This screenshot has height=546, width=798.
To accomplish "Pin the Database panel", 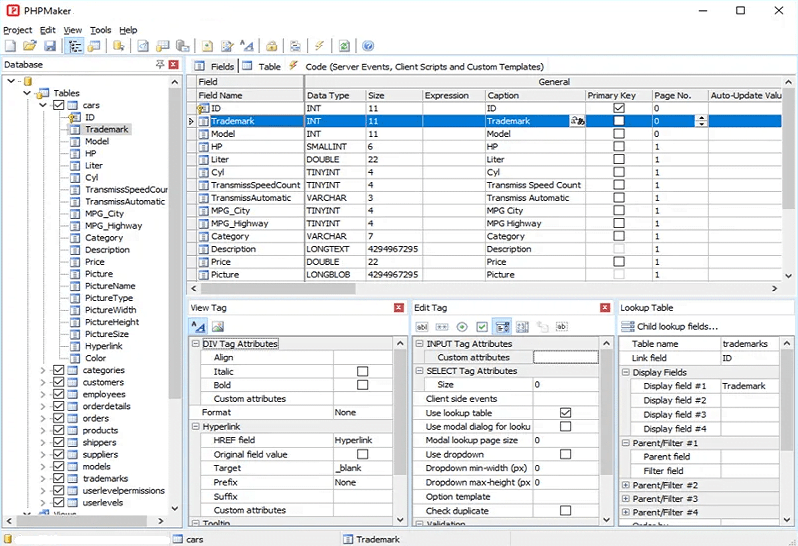I will pyautogui.click(x=160, y=65).
